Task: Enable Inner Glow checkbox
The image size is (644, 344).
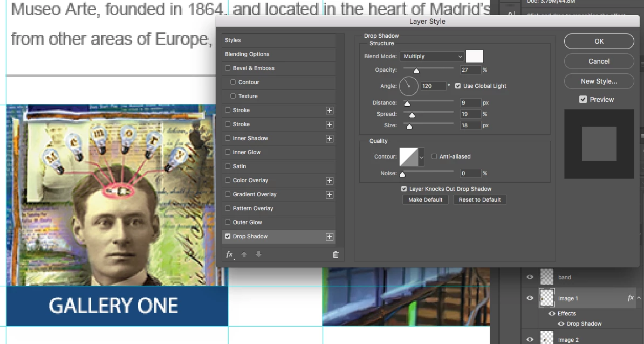Action: (228, 152)
